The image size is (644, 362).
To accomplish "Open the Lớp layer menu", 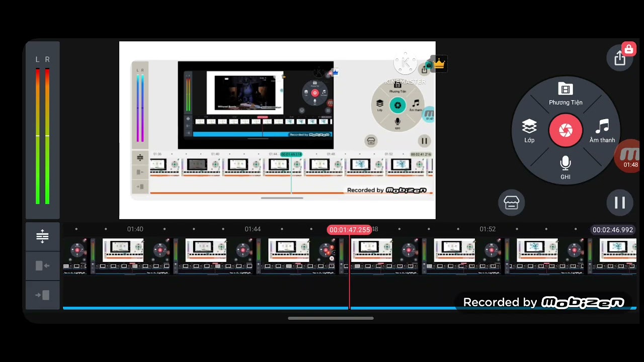I will tap(529, 131).
